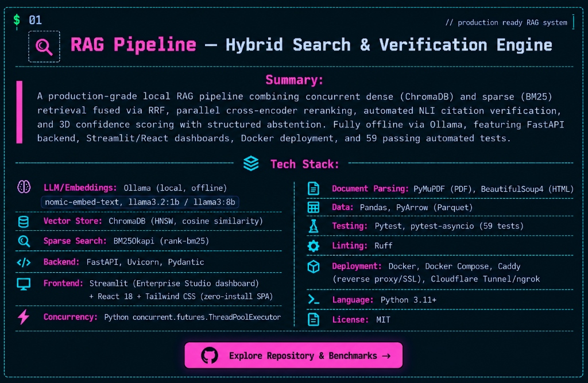
Task: Click the search icon beside Sparse Search
Action: [x=24, y=241]
